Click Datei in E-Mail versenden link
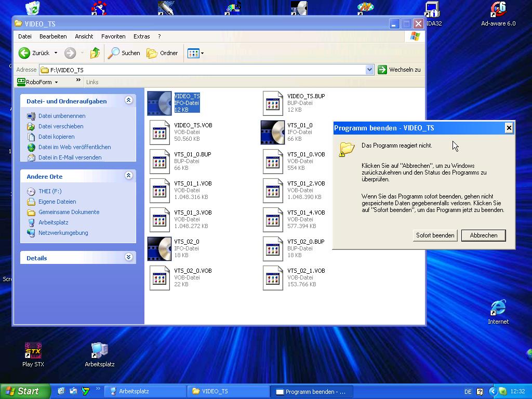 (x=70, y=157)
